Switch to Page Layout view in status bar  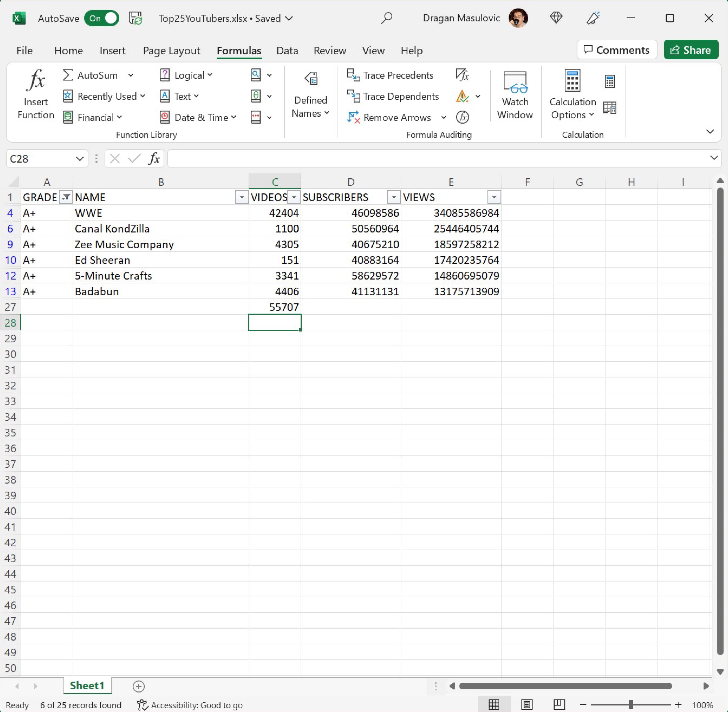526,705
